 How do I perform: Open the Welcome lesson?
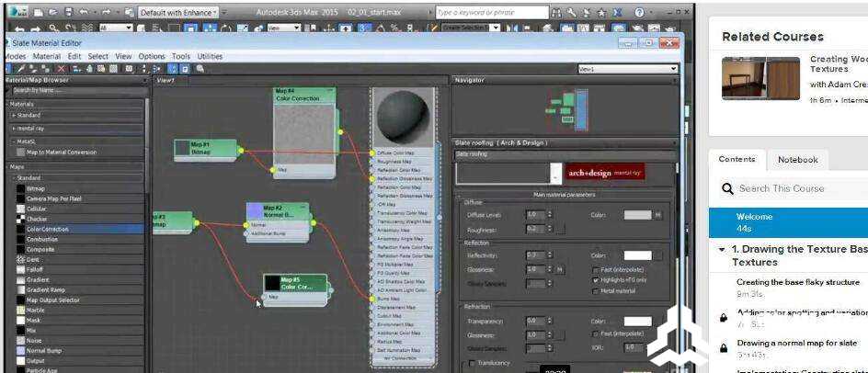click(x=788, y=222)
